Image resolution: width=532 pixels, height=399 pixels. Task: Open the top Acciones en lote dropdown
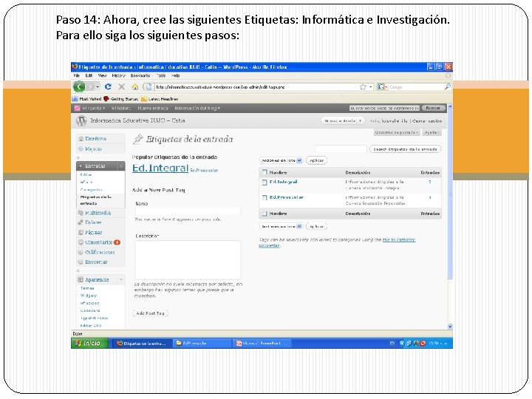(281, 160)
